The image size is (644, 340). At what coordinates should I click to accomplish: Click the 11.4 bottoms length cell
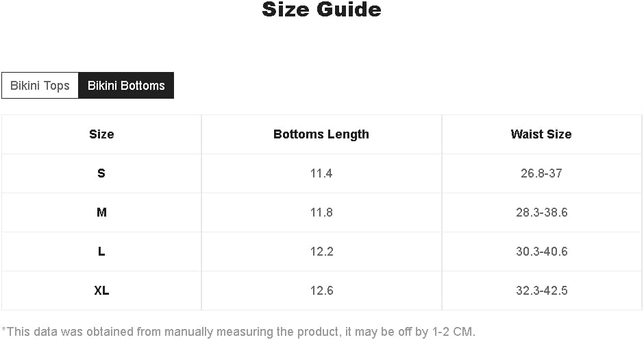coord(321,173)
